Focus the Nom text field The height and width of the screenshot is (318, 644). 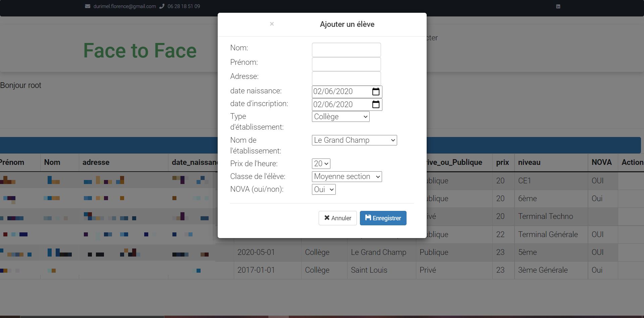[346, 50]
